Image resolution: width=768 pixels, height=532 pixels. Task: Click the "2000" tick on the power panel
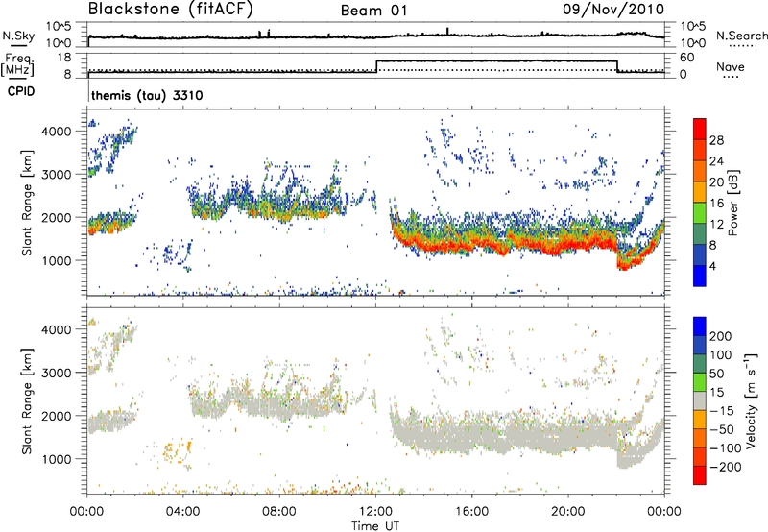click(56, 217)
